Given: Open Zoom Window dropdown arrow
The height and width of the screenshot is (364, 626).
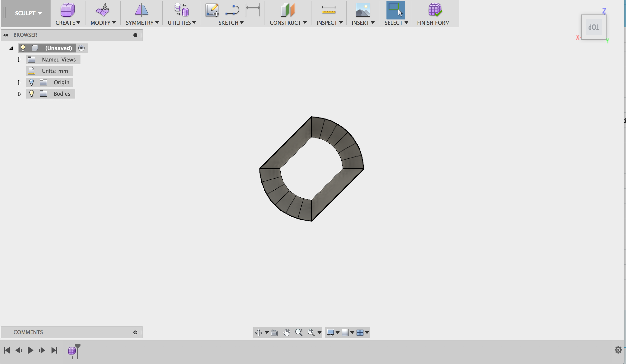Looking at the screenshot, I should click(319, 332).
